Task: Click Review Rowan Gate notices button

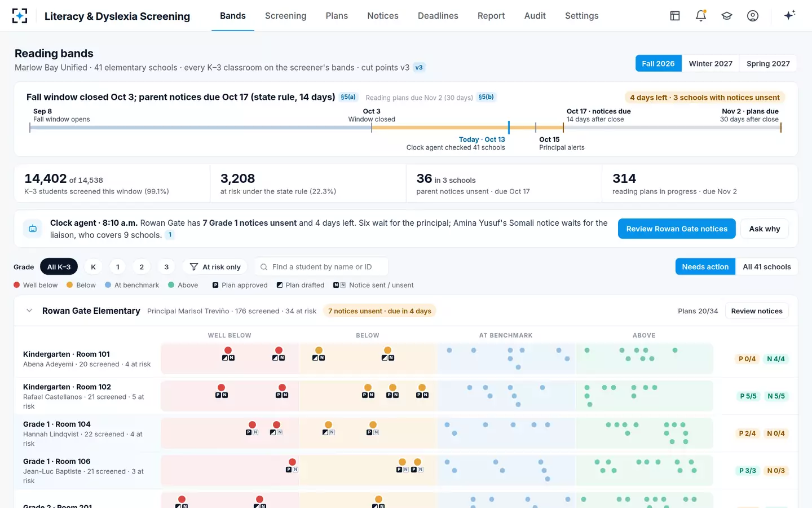Action: click(677, 229)
